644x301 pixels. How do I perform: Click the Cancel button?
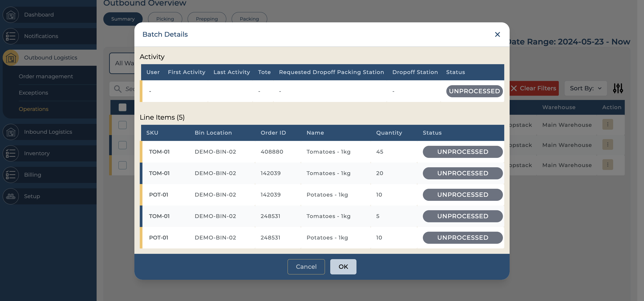click(306, 267)
